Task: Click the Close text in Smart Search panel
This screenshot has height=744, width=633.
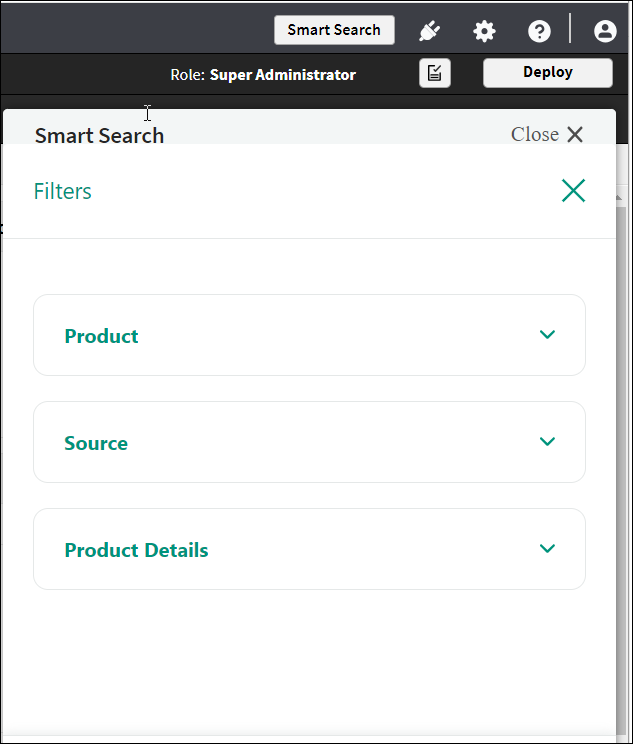Action: coord(535,135)
